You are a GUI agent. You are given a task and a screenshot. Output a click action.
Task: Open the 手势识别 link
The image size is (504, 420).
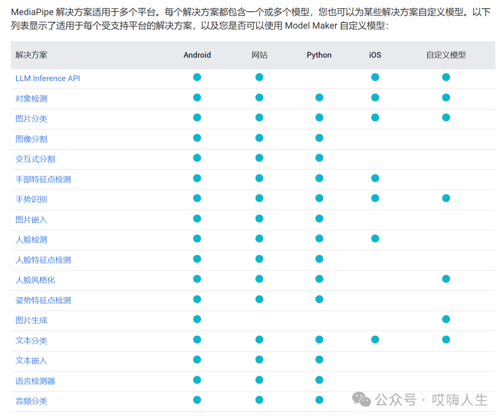coord(31,200)
